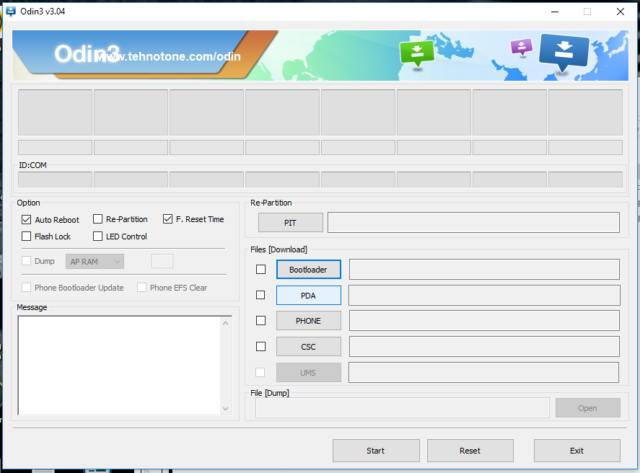Open the AP RAM dump dropdown

point(95,262)
